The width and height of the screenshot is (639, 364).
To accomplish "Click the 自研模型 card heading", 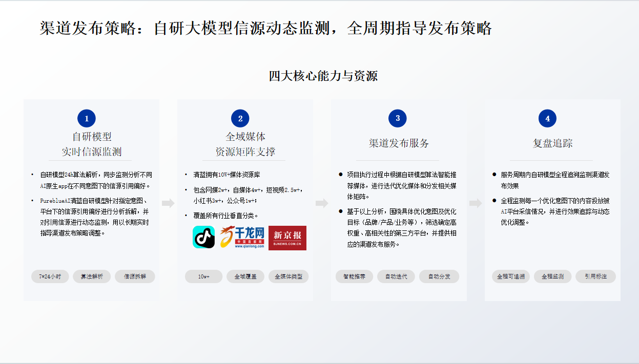I will 92,137.
